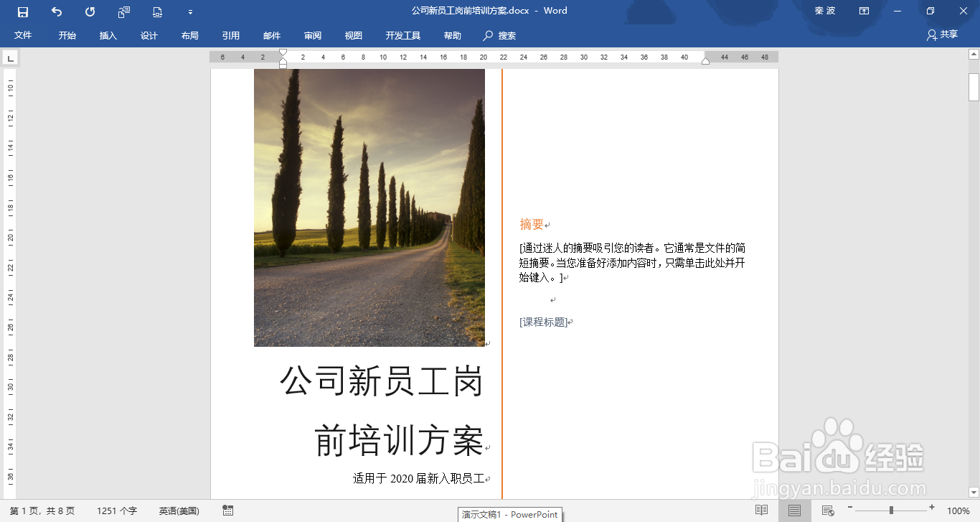Switch to Read Mode view

click(x=761, y=511)
